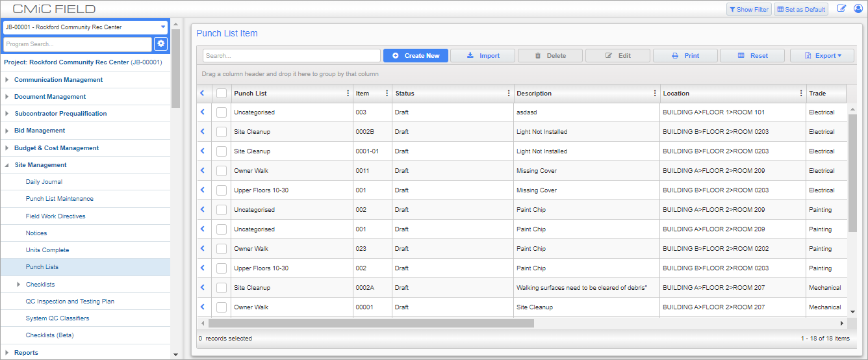Click blue arrow on Owner Walk 0011 row
Viewport: 868px width, 360px height.
pos(202,171)
